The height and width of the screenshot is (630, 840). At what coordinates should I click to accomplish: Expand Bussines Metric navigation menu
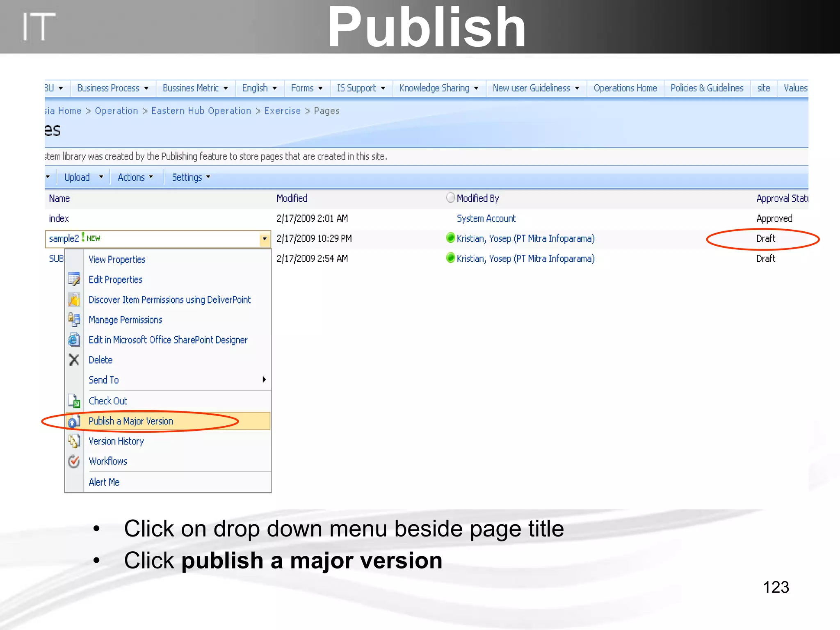226,88
